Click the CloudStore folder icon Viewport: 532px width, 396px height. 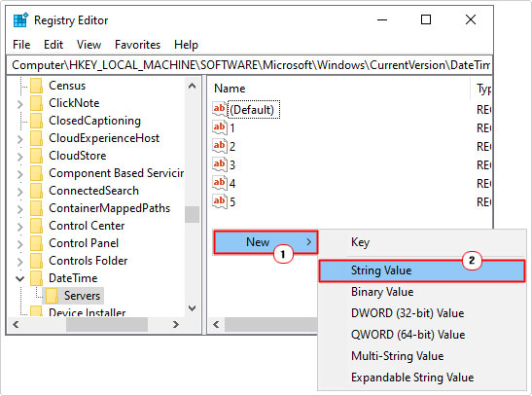click(36, 156)
